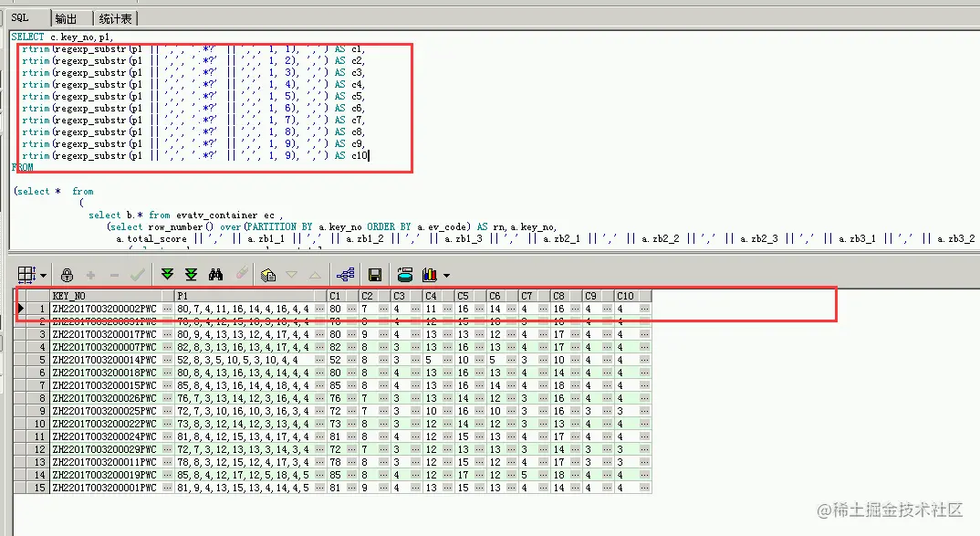Click the teal database disk icon
Image resolution: width=980 pixels, height=536 pixels.
click(x=405, y=275)
